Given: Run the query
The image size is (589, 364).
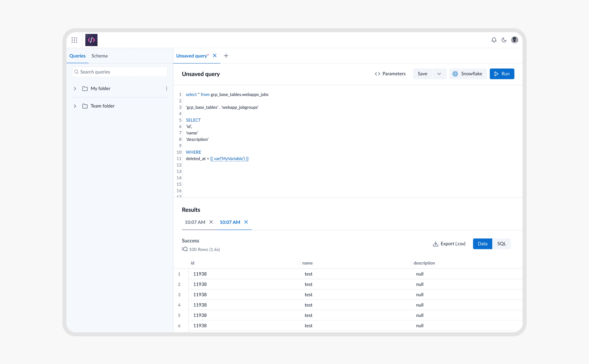Looking at the screenshot, I should point(502,74).
